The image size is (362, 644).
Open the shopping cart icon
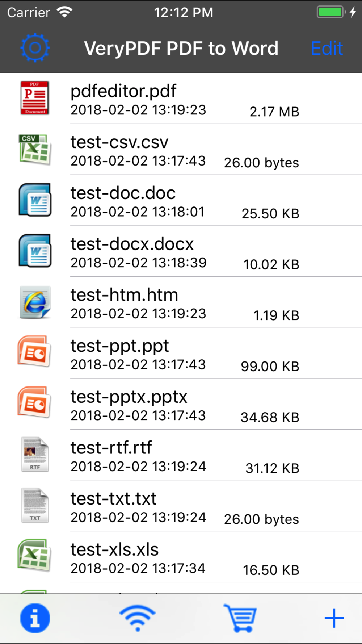click(x=240, y=618)
